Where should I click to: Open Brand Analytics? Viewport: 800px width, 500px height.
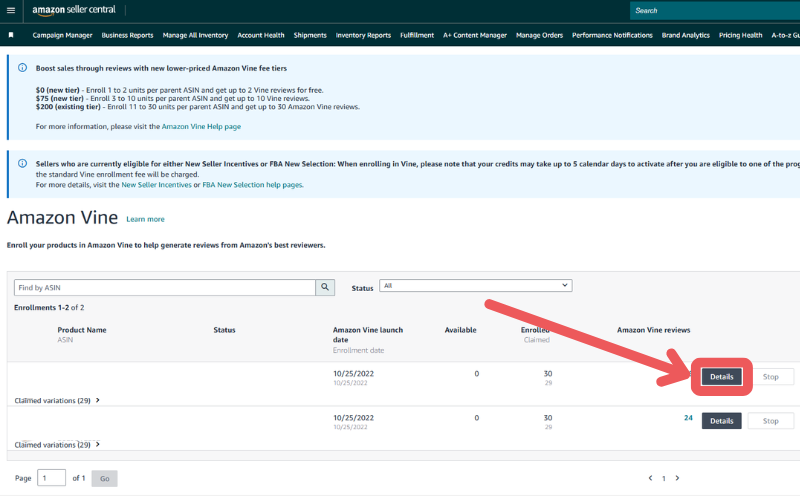coord(686,35)
